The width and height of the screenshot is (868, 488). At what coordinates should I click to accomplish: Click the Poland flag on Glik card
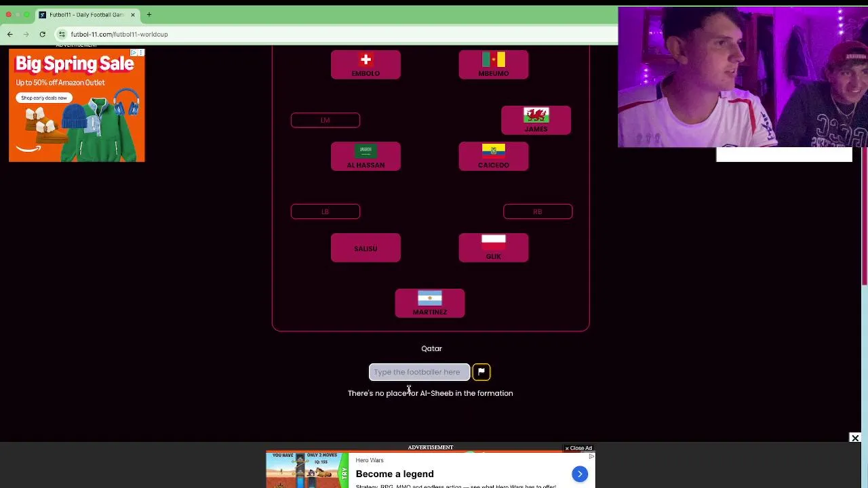point(493,243)
